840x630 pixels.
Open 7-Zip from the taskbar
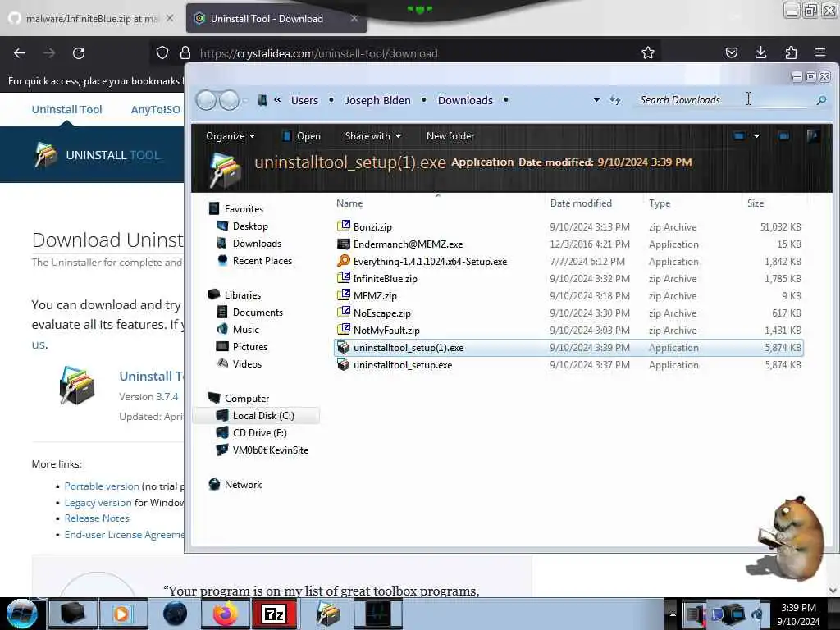[274, 614]
